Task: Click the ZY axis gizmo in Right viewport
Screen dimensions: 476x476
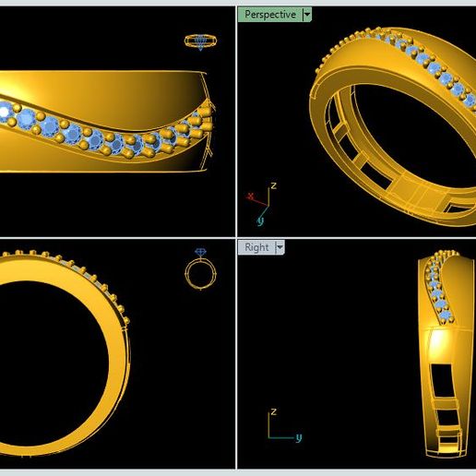Action: click(284, 425)
